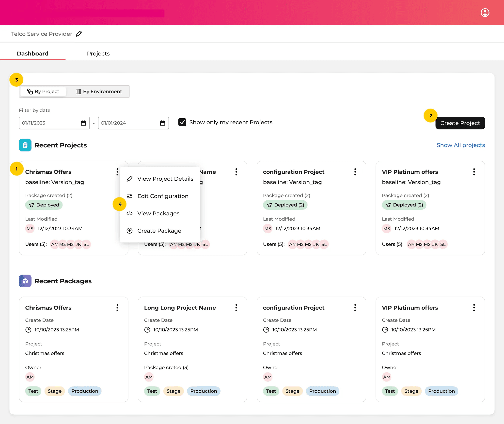Choose View Project Details from menu
The height and width of the screenshot is (424, 504).
pyautogui.click(x=160, y=179)
